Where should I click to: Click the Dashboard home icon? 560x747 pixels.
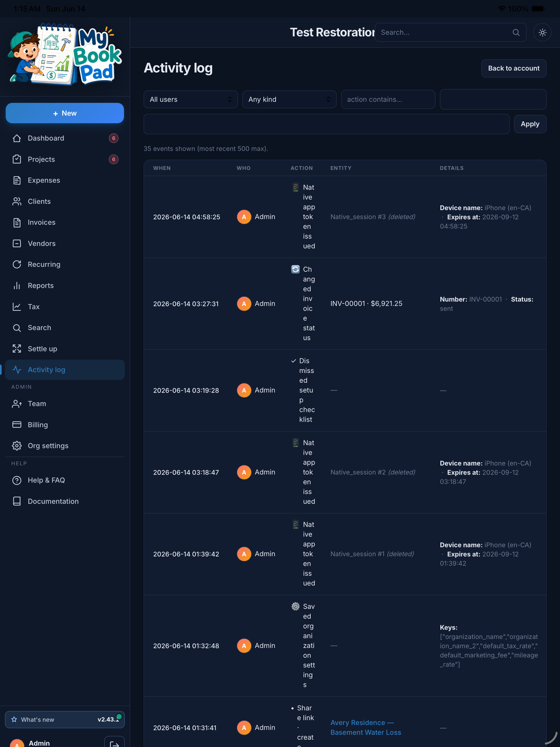point(17,138)
